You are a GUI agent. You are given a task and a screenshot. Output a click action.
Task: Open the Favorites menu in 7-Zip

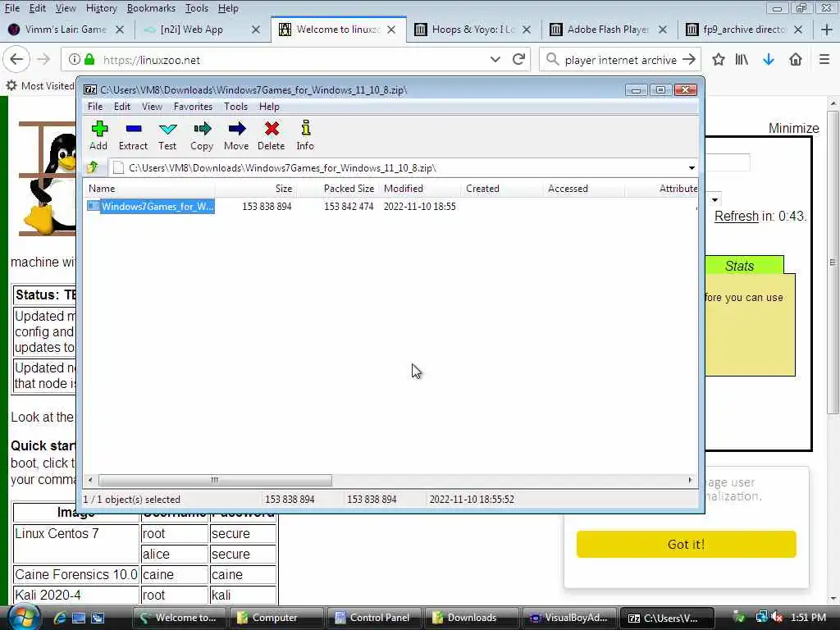(194, 107)
